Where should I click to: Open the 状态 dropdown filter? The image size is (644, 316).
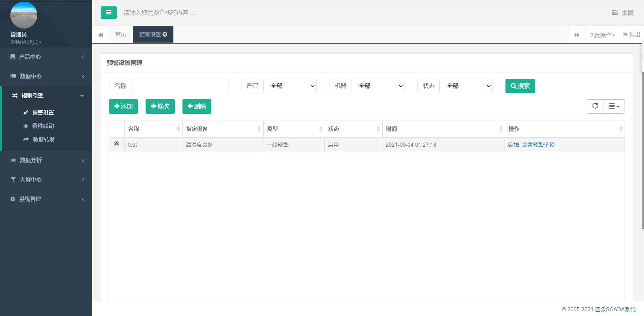(466, 86)
